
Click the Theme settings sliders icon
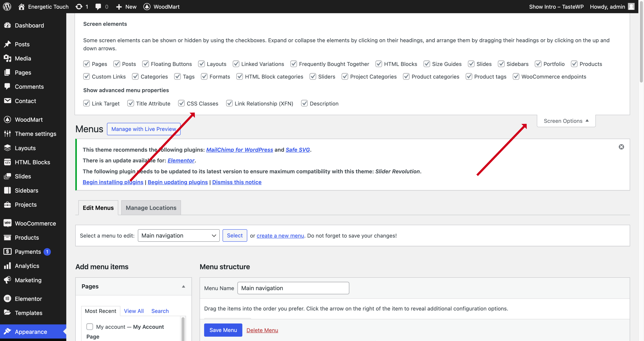pyautogui.click(x=8, y=134)
